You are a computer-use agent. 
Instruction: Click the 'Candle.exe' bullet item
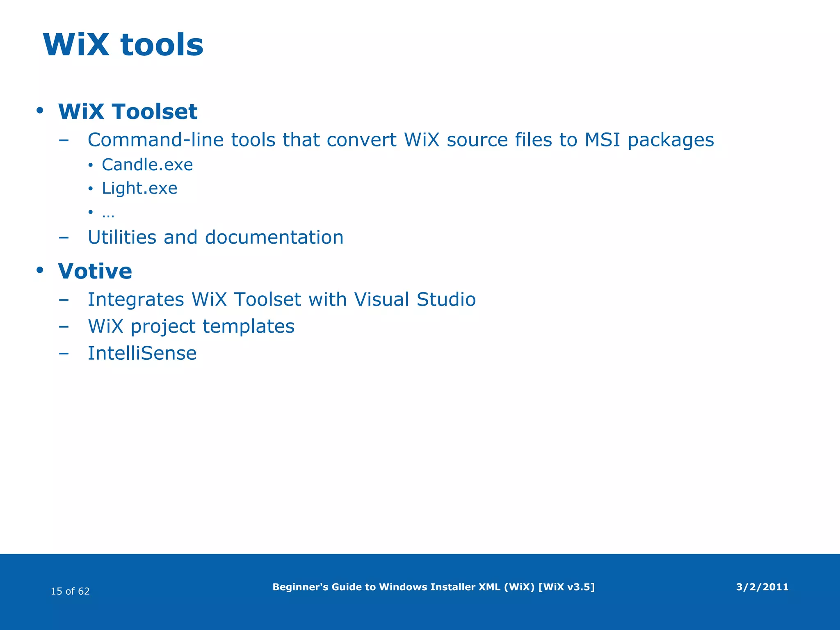[x=147, y=165]
